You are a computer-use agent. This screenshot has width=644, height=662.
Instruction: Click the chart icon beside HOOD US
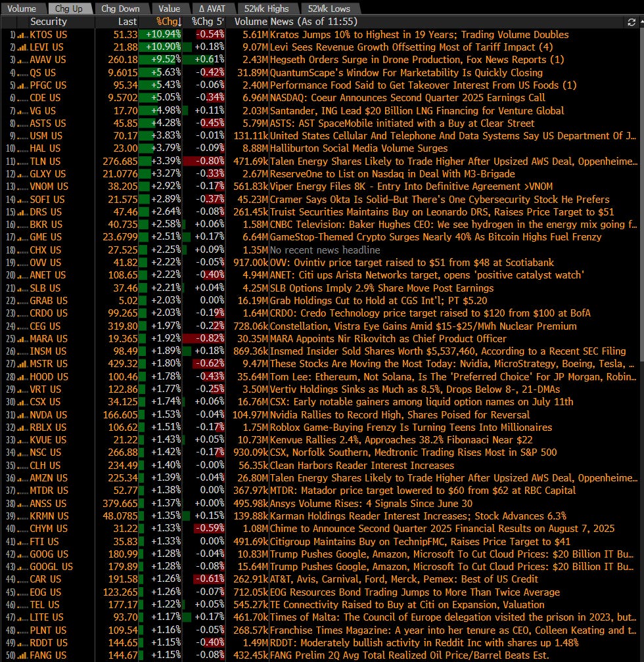pos(22,378)
